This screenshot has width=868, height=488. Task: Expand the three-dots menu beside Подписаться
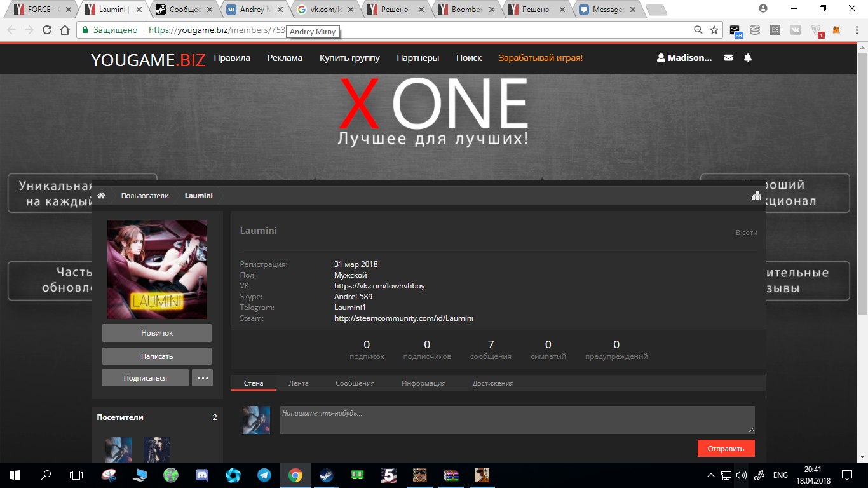203,378
